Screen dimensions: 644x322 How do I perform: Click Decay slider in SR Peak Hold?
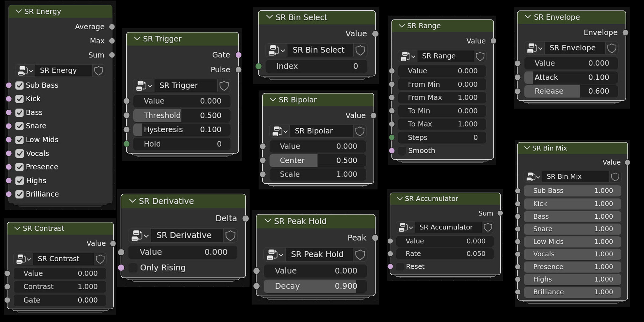[315, 286]
